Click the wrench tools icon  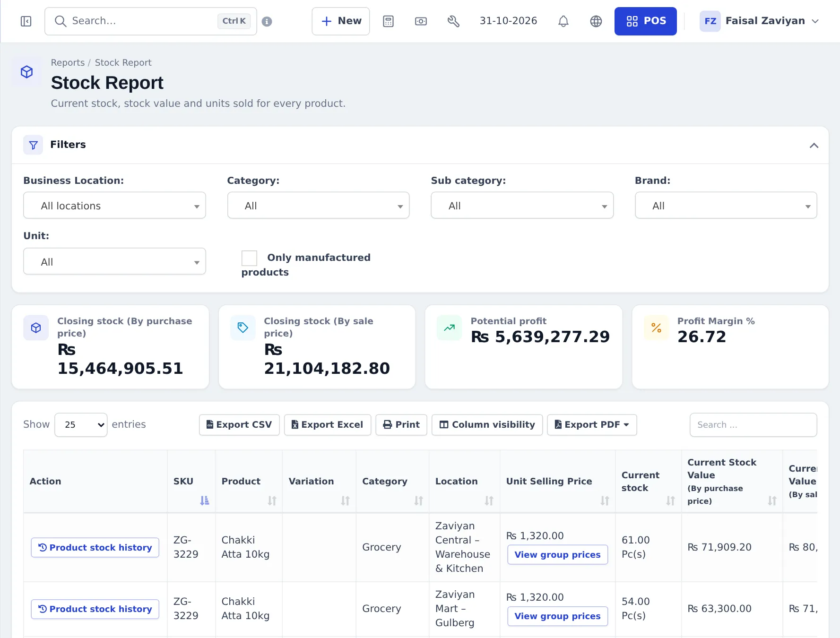pos(453,21)
